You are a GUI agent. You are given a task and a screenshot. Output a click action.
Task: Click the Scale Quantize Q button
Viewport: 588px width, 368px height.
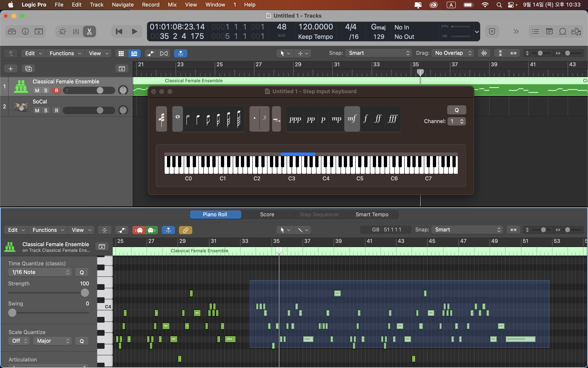(82, 341)
